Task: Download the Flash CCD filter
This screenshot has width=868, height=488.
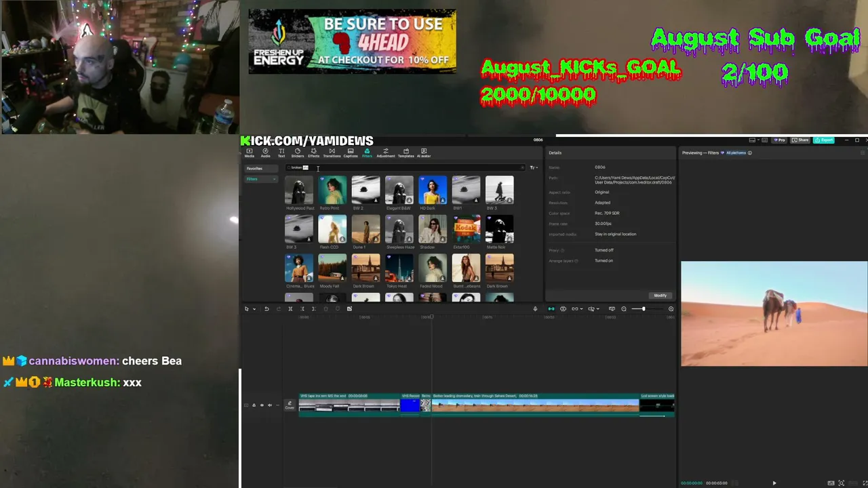Action: coord(342,239)
